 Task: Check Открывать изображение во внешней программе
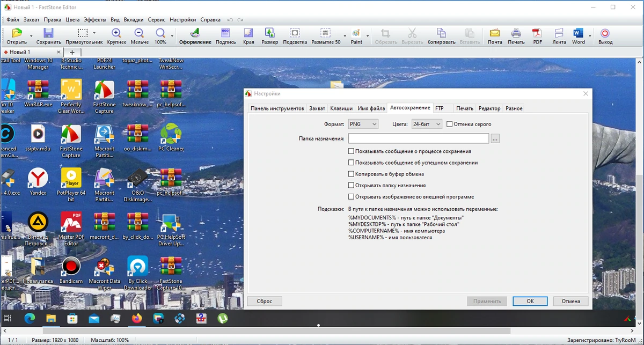[x=351, y=196]
